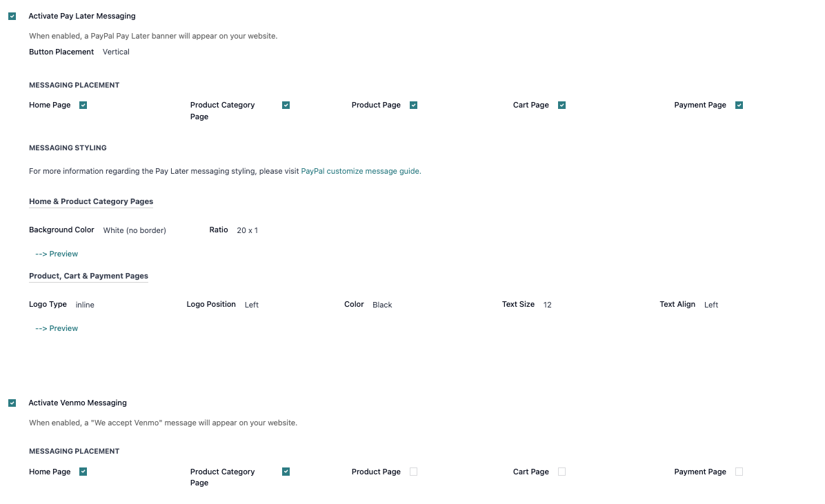Toggle Pay Later Product Category Page checkbox
Image resolution: width=825 pixels, height=504 pixels.
(286, 105)
